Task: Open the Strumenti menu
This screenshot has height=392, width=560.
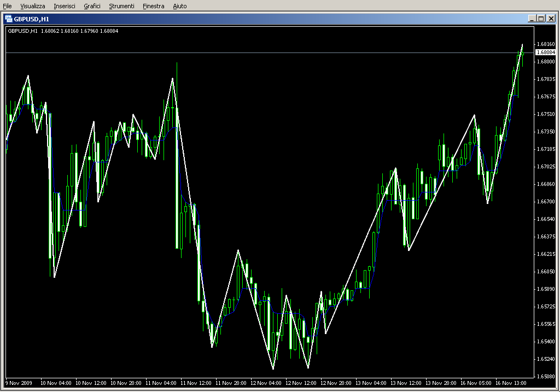Action: (121, 6)
